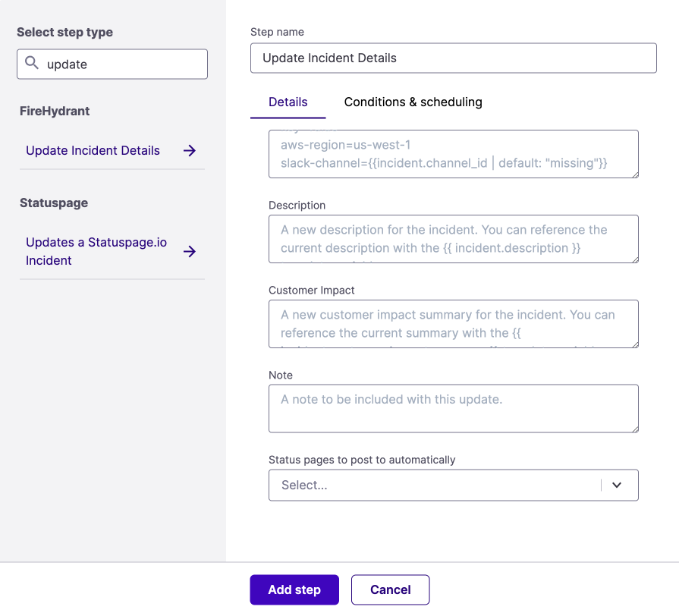Click the Add step button
The height and width of the screenshot is (616, 679).
pyautogui.click(x=294, y=589)
